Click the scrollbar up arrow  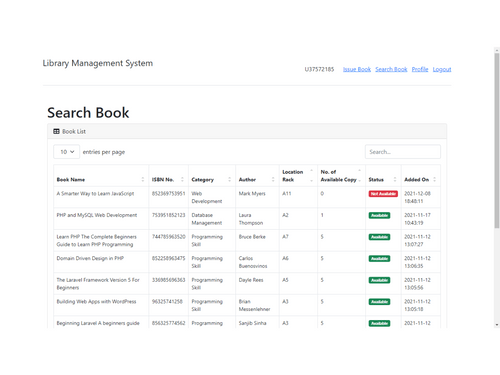[x=497, y=50]
